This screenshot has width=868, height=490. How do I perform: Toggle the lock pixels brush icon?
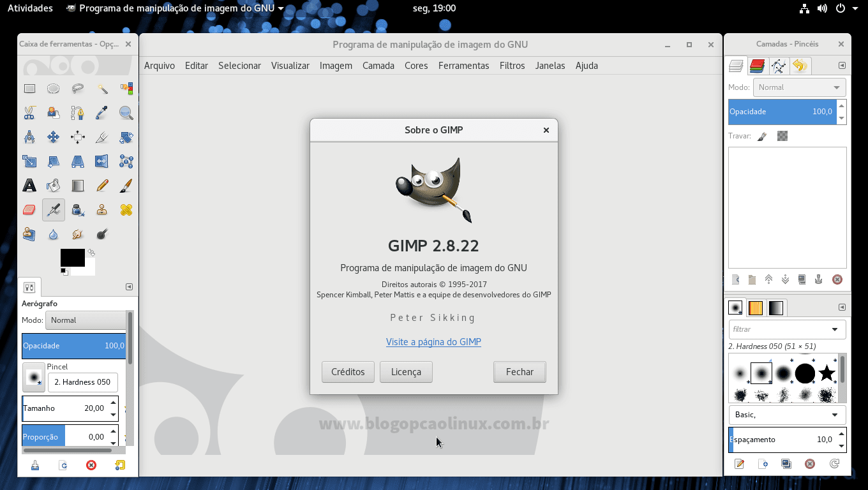[762, 136]
